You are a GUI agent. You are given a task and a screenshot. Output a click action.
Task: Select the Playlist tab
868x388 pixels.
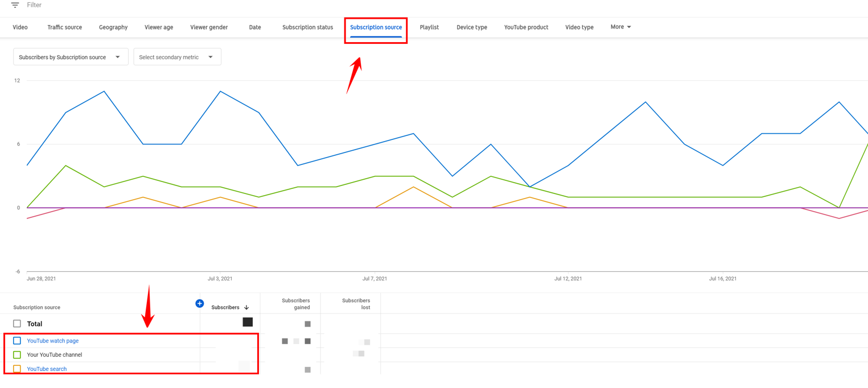click(x=429, y=27)
